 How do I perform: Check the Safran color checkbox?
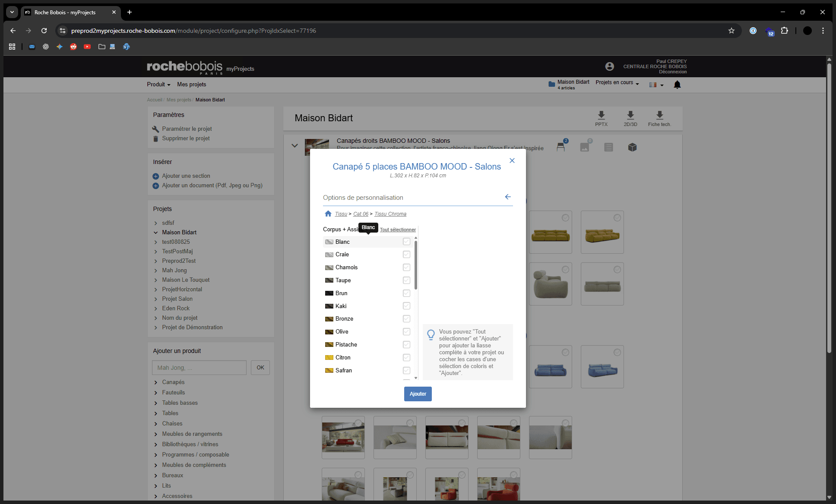(406, 370)
